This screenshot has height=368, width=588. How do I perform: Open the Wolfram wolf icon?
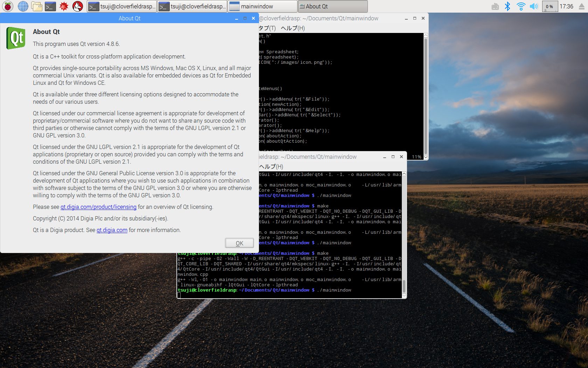click(x=78, y=6)
